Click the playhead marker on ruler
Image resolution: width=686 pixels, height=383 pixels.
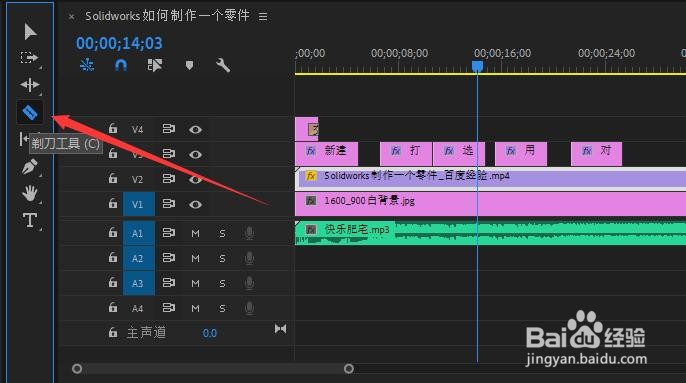pyautogui.click(x=477, y=66)
